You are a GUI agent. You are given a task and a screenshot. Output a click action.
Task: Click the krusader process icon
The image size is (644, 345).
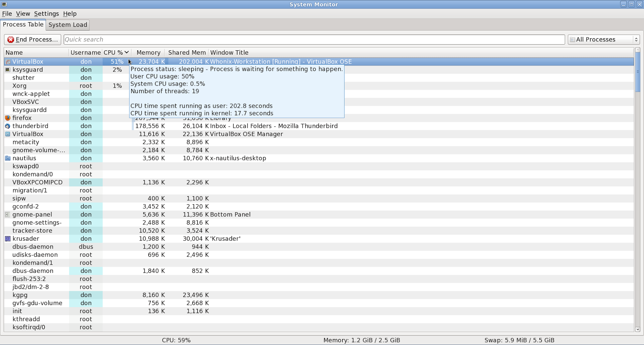click(x=8, y=238)
